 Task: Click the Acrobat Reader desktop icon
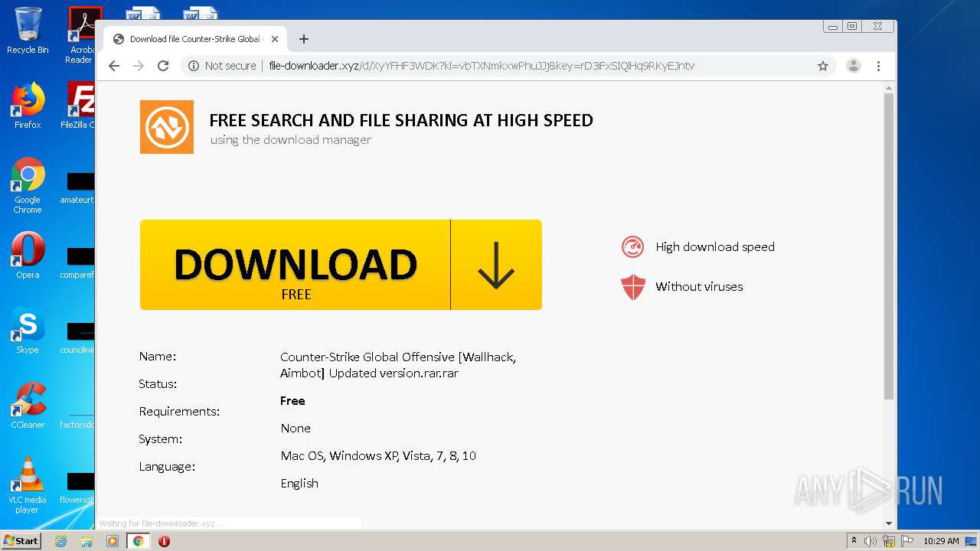(81, 35)
